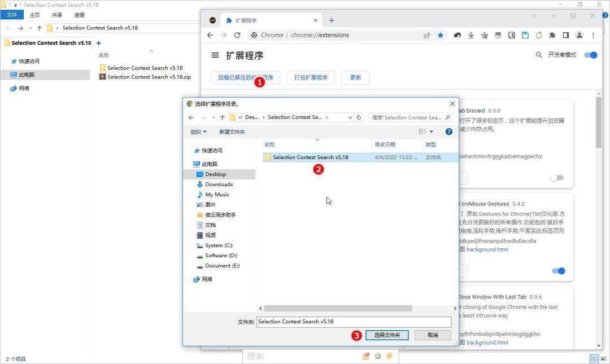Click the blue help icon in the dialog

448,132
